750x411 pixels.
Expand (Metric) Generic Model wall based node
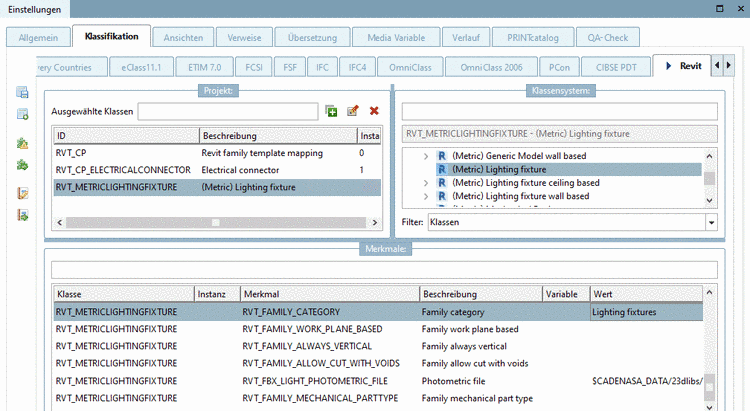tap(426, 156)
